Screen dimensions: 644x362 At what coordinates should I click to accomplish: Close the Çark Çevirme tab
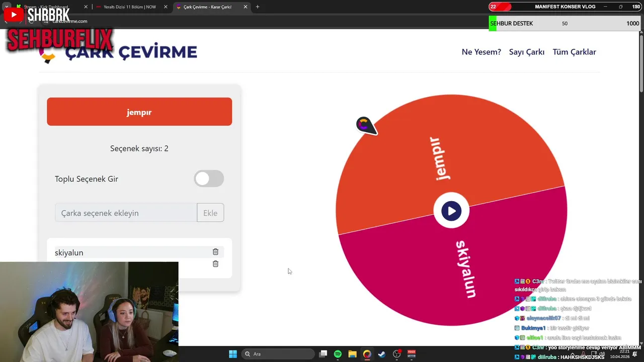246,7
